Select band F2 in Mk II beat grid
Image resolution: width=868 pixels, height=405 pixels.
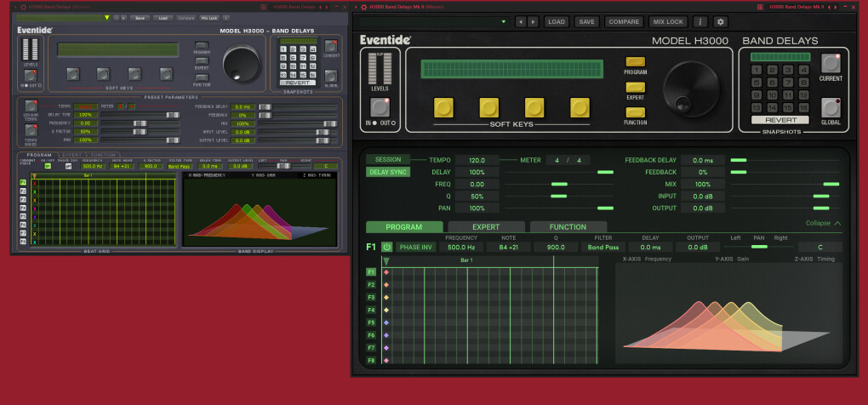(371, 284)
